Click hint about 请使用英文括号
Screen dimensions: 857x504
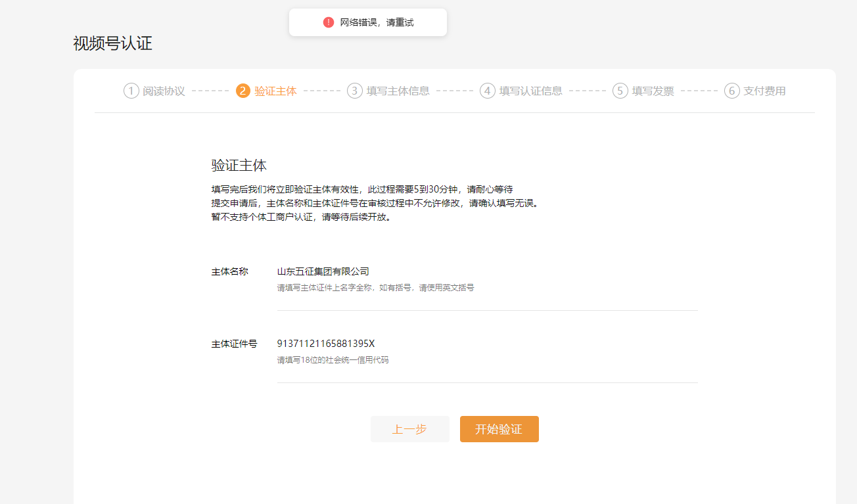[x=376, y=288]
